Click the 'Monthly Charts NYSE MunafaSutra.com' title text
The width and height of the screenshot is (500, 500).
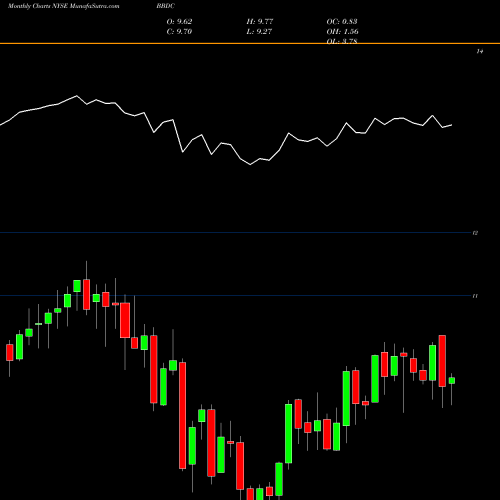64,6
